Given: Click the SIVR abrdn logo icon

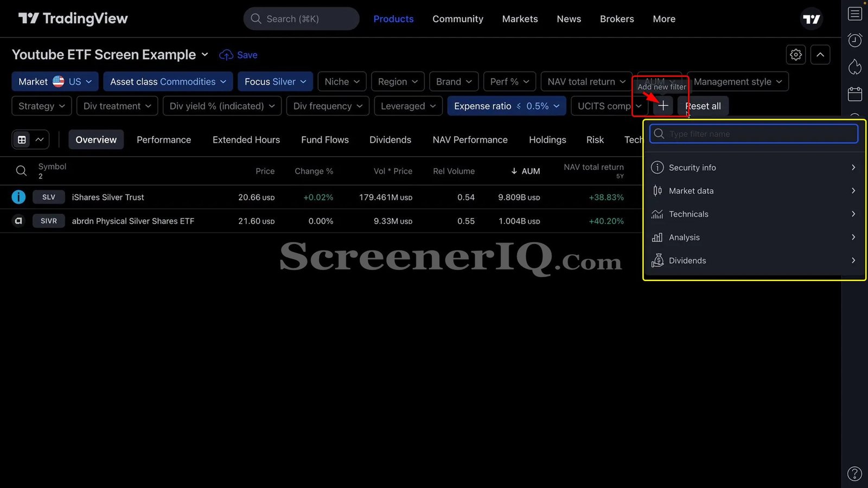Looking at the screenshot, I should [x=18, y=221].
